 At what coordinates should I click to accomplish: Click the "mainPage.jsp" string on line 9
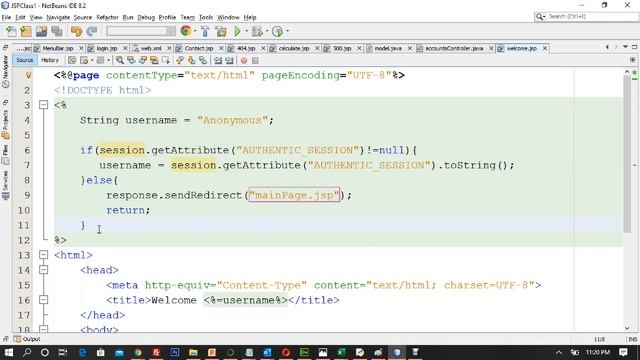tap(294, 195)
